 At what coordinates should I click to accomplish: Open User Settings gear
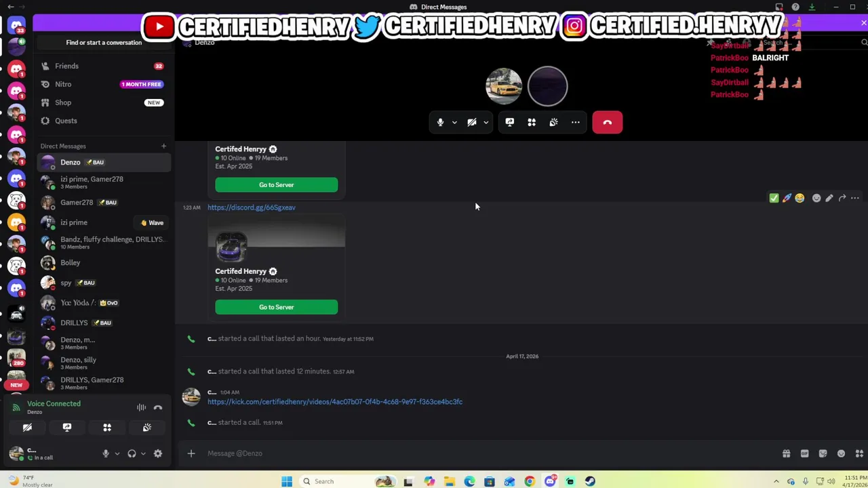[x=158, y=453]
